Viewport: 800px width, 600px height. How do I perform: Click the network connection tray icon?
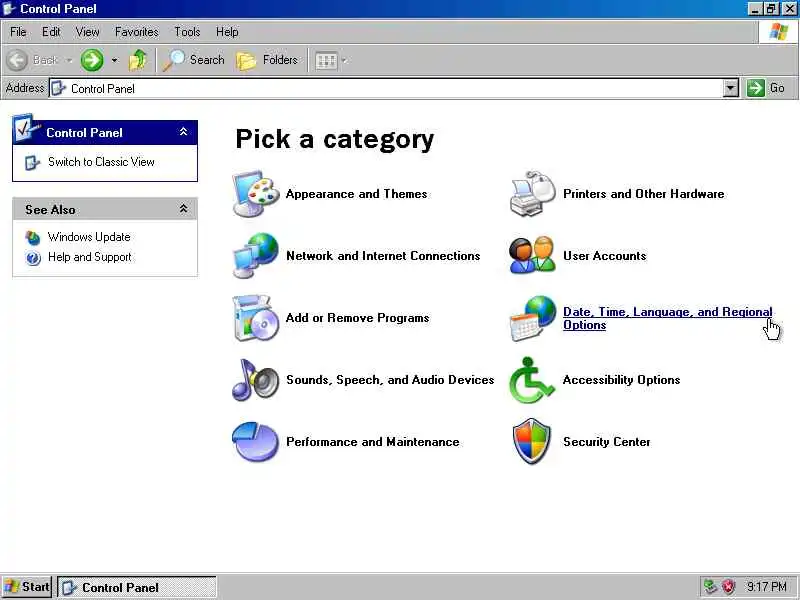click(x=710, y=587)
